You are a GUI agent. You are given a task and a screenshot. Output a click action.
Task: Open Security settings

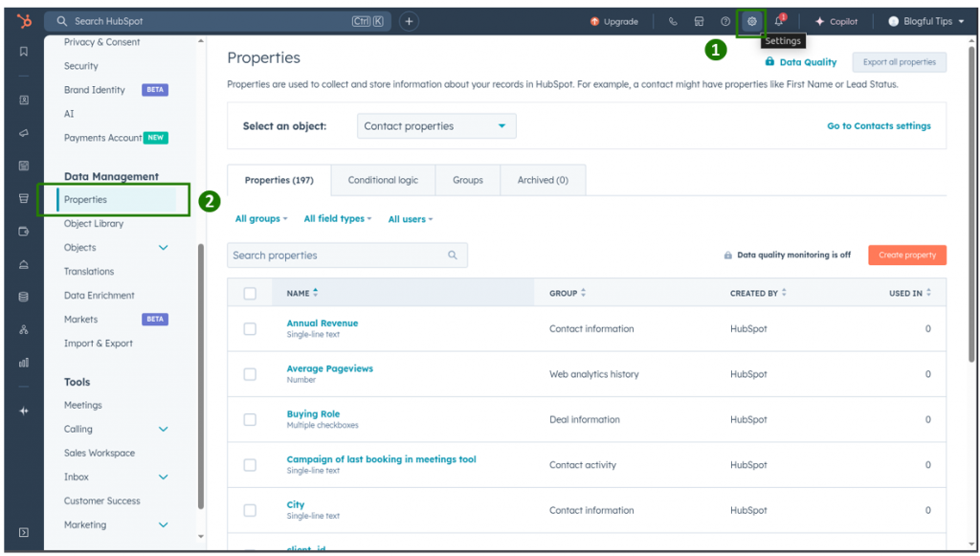tap(81, 66)
